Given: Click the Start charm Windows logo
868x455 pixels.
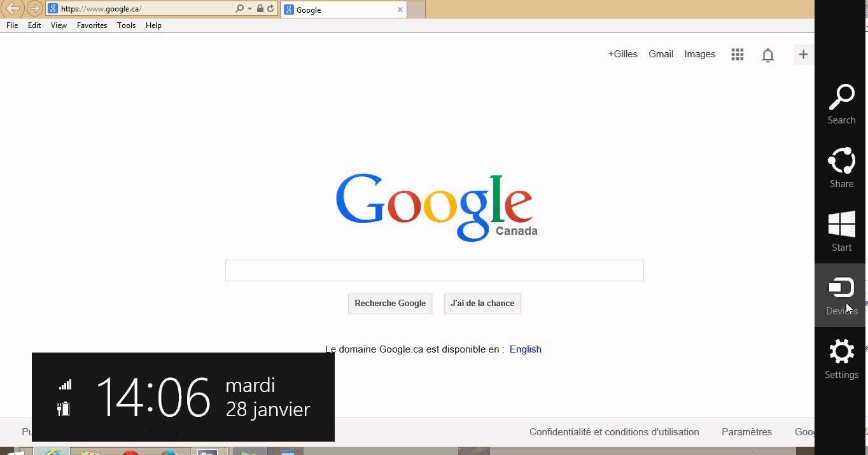Looking at the screenshot, I should tap(841, 226).
